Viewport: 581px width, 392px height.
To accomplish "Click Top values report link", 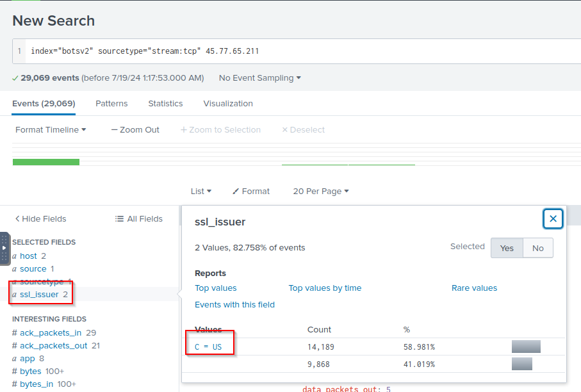I will coord(216,288).
